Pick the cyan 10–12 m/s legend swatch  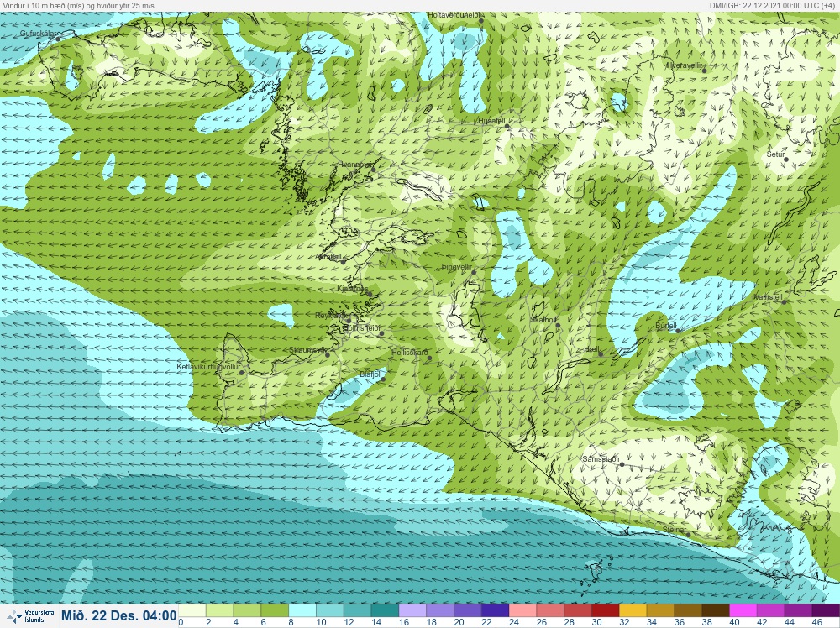(330, 611)
